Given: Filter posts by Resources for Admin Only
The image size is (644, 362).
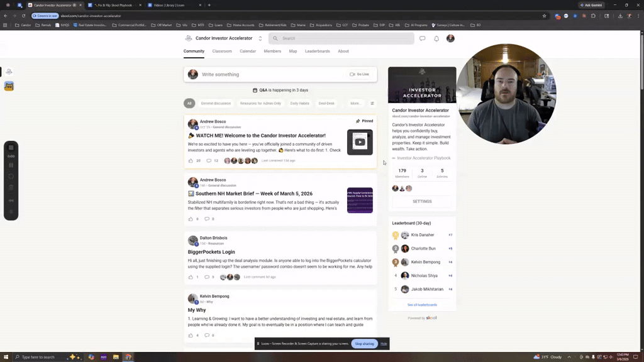Looking at the screenshot, I should (260, 104).
